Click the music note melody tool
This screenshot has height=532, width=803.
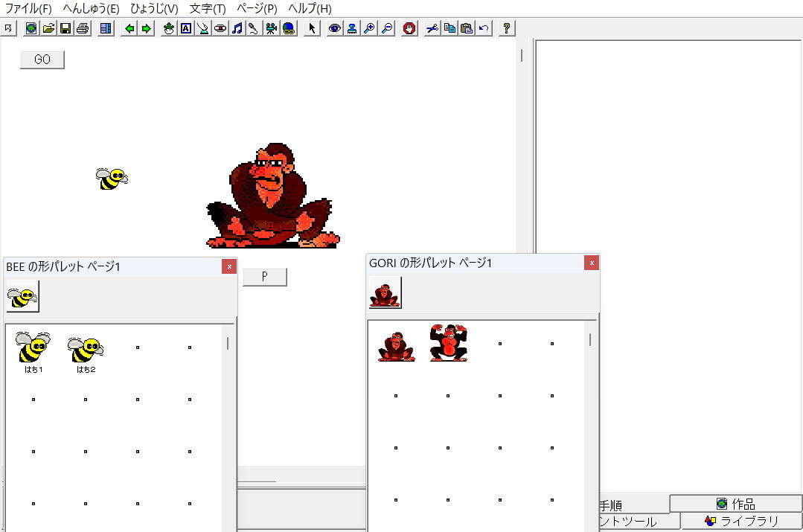point(237,29)
